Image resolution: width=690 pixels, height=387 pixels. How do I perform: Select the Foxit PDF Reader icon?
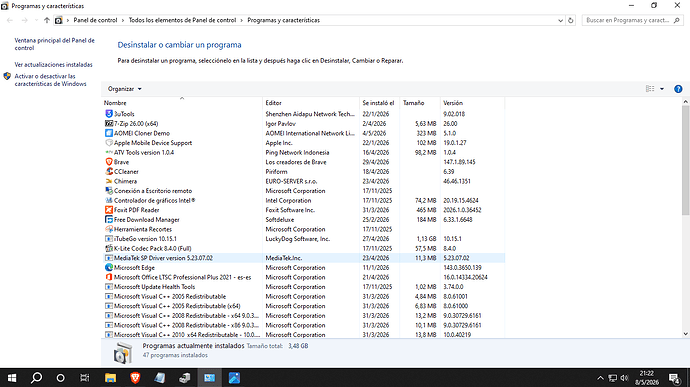pyautogui.click(x=109, y=210)
